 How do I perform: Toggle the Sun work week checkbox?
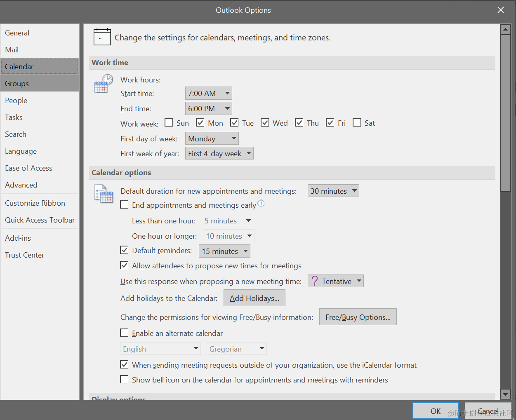coord(169,122)
